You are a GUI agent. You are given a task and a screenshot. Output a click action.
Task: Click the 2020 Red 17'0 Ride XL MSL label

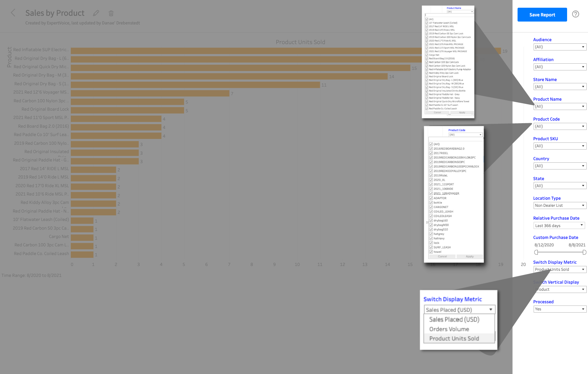[42, 186]
